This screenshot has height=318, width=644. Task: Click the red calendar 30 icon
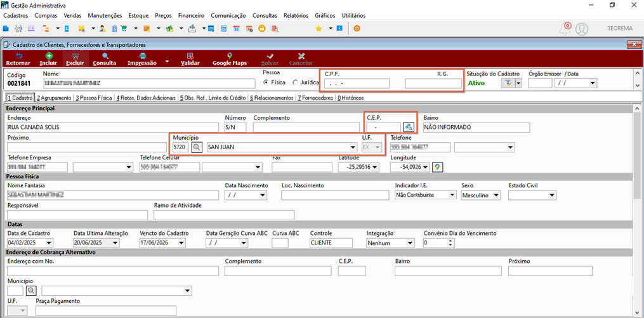pos(236,29)
